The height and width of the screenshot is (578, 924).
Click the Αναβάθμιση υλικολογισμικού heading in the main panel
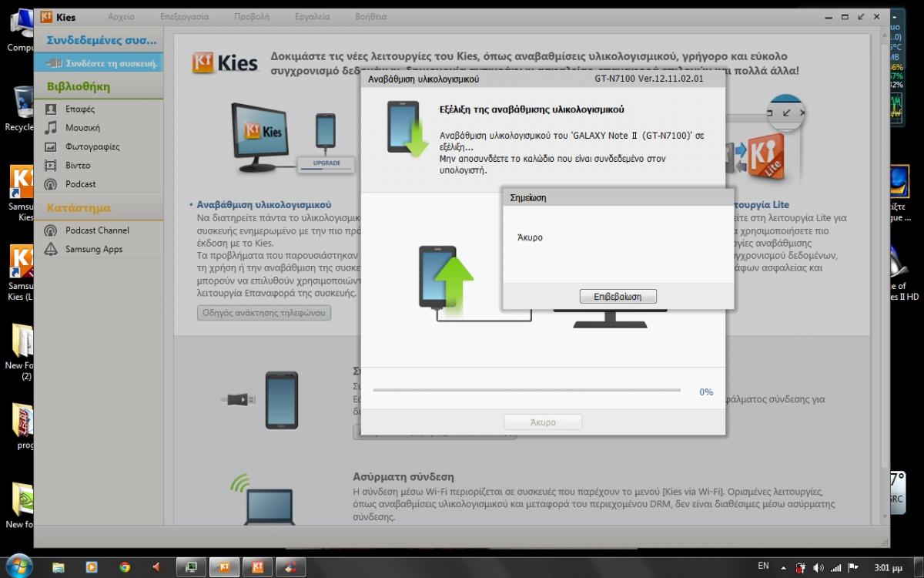coord(263,205)
